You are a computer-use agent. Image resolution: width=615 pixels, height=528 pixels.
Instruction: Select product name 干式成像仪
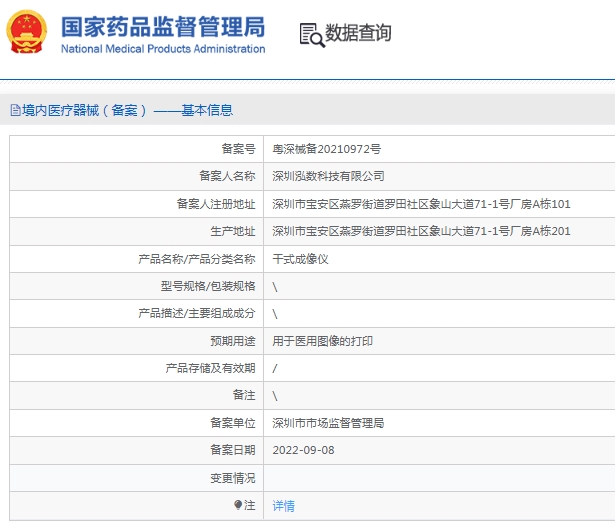[300, 259]
